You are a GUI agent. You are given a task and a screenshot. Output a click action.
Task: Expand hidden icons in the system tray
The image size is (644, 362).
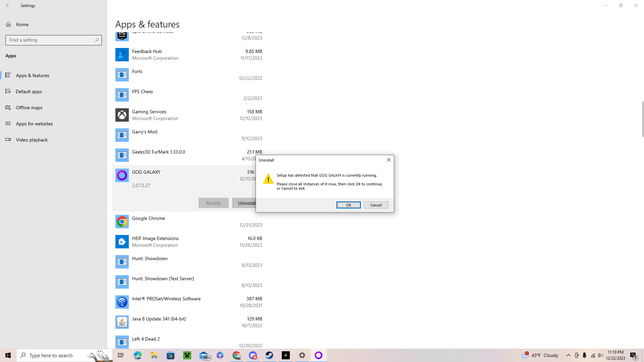coord(569,355)
